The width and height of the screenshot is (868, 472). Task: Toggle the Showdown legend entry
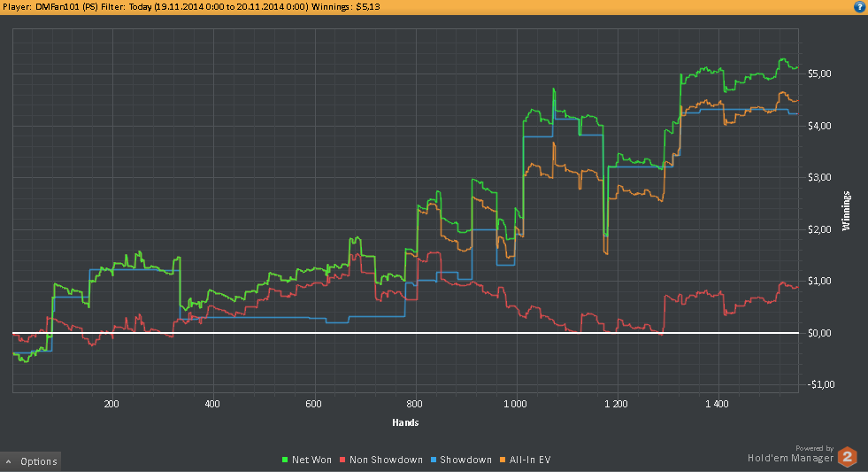461,460
